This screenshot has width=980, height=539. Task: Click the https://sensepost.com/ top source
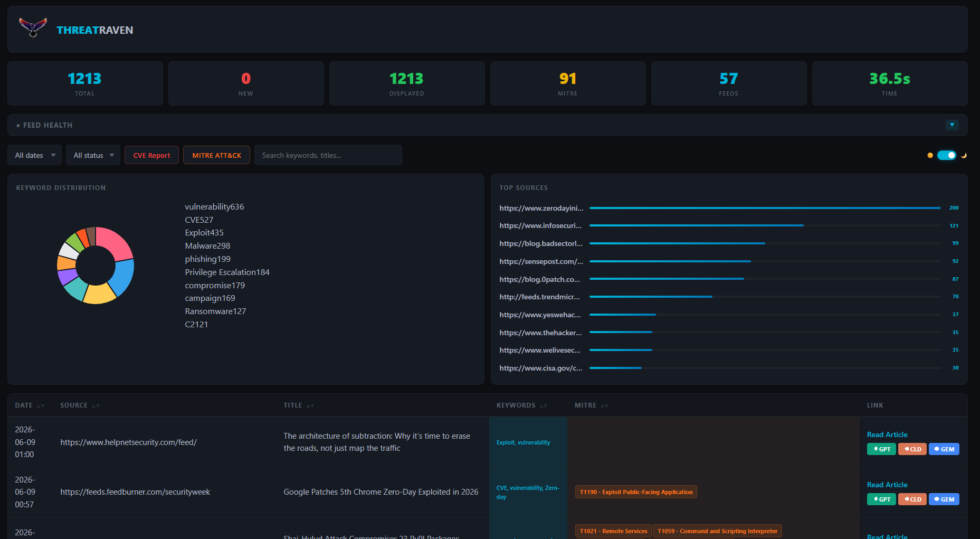pyautogui.click(x=541, y=261)
